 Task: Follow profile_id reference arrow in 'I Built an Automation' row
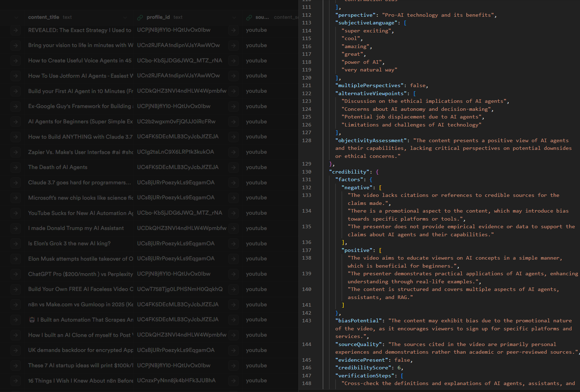coord(233,320)
